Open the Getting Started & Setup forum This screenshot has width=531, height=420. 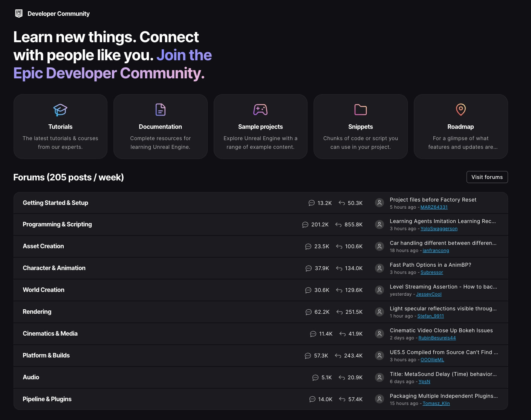pyautogui.click(x=55, y=203)
